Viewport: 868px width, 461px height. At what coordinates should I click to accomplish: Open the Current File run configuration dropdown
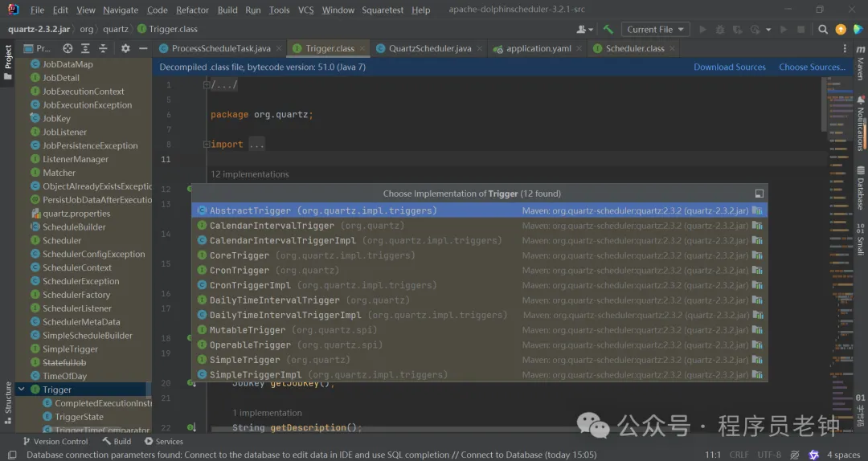pyautogui.click(x=657, y=30)
